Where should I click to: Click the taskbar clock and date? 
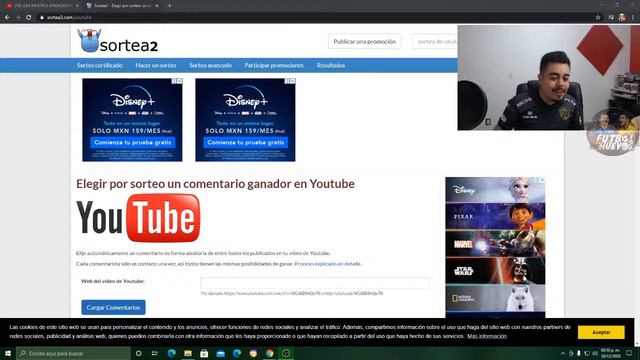click(x=611, y=353)
